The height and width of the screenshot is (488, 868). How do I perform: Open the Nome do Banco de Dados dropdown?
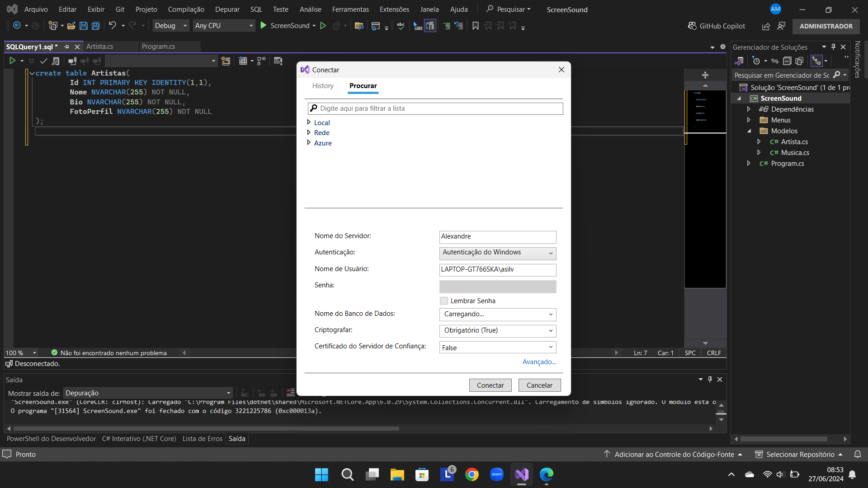click(498, 314)
